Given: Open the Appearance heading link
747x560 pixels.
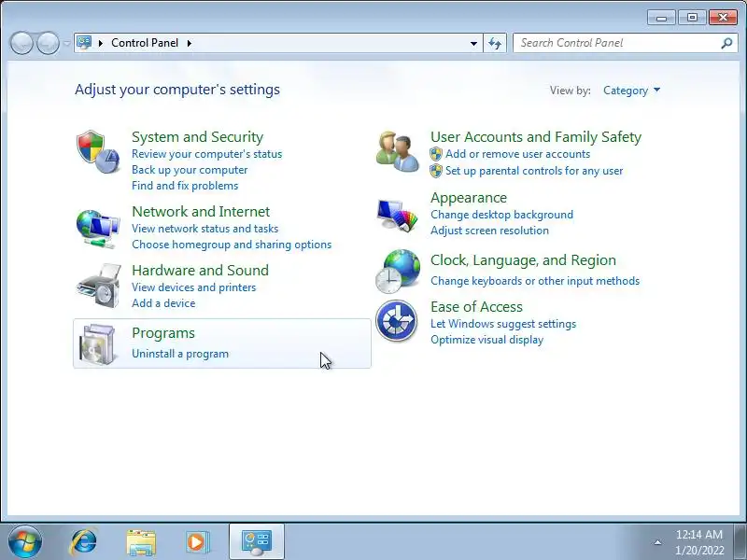Looking at the screenshot, I should click(x=469, y=198).
